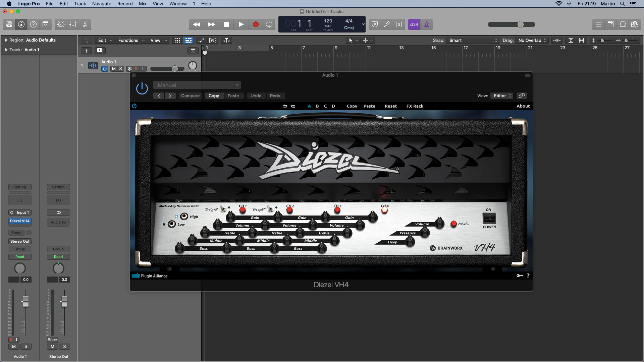Toggle the plugin window Link chain button
This screenshot has height=362, width=644.
coord(522,96)
